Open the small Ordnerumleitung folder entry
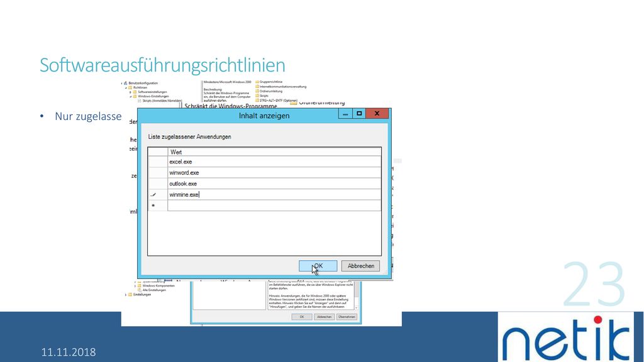Viewport: 644px width, 362px height. click(x=270, y=91)
